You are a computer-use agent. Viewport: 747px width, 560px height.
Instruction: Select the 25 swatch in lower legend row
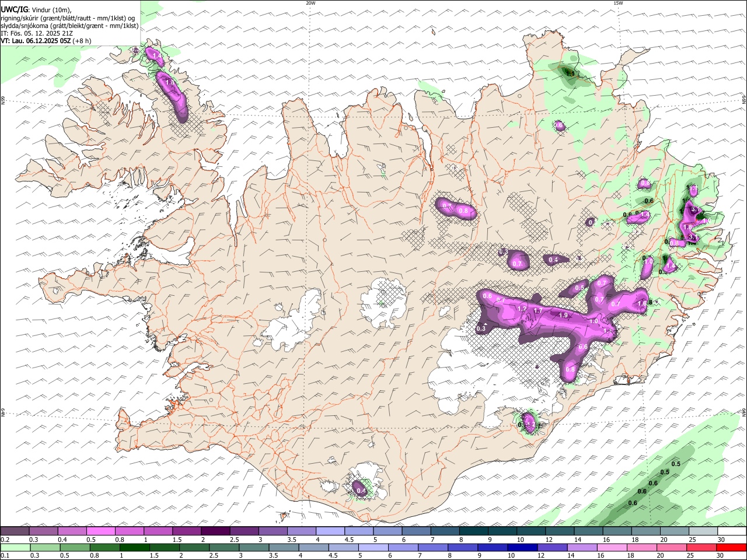tap(702, 547)
